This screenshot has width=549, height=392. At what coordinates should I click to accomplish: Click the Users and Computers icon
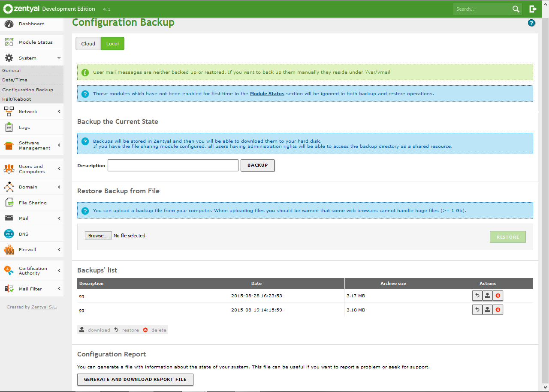click(x=9, y=169)
